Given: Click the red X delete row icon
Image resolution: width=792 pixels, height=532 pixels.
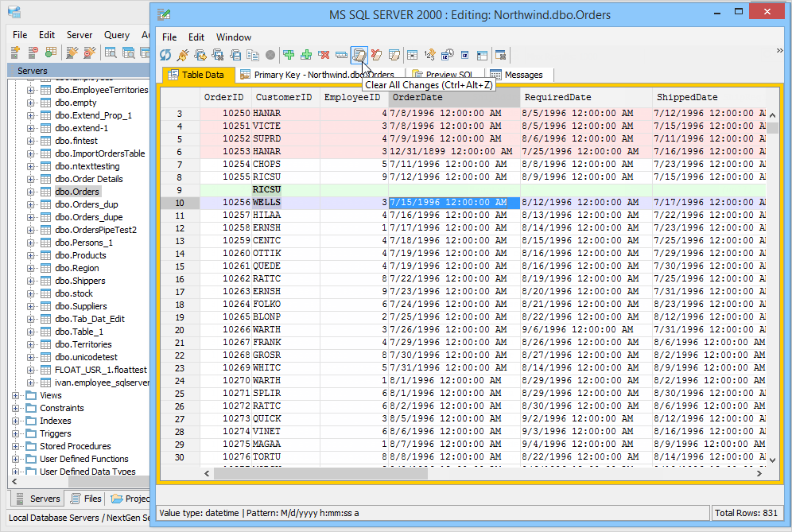Looking at the screenshot, I should (324, 55).
